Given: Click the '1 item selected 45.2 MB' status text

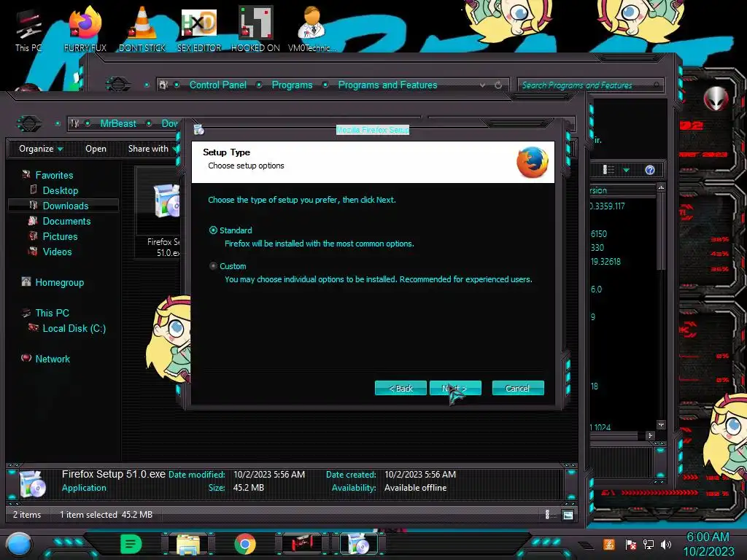Looking at the screenshot, I should pyautogui.click(x=107, y=514).
